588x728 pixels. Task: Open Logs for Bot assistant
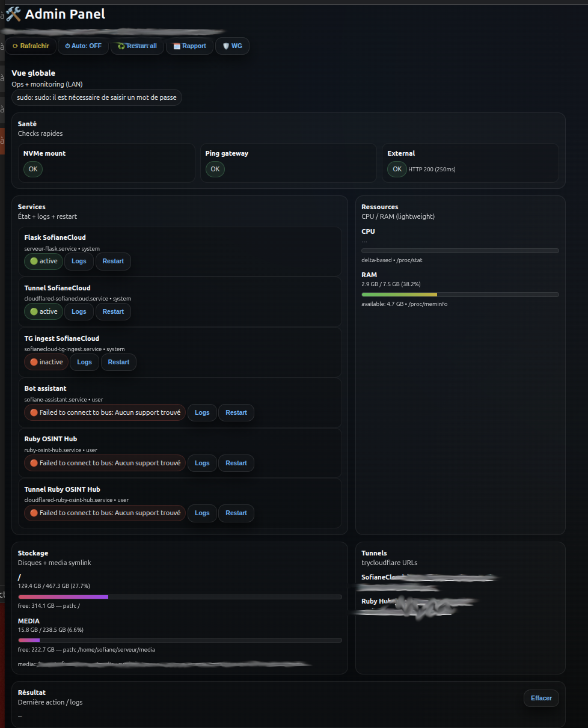[x=202, y=413]
